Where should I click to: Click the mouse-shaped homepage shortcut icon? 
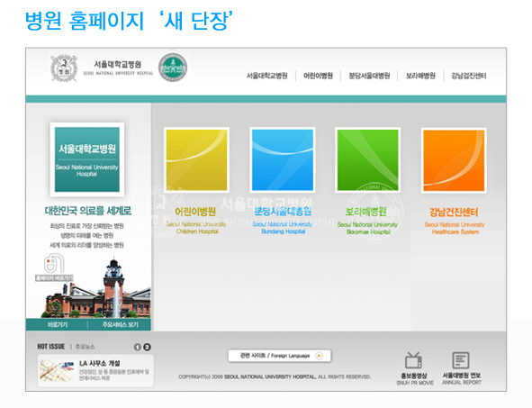pos(54,264)
